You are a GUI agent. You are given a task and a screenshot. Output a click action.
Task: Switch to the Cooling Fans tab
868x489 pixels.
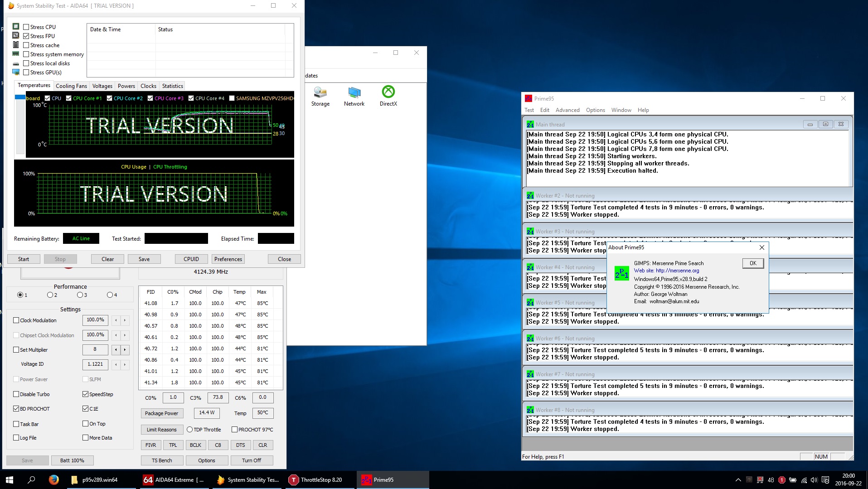pyautogui.click(x=71, y=86)
